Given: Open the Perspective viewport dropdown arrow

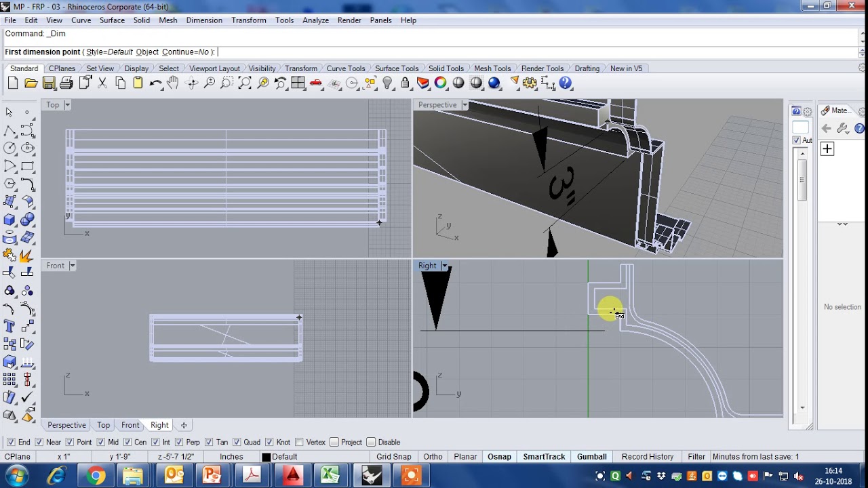Looking at the screenshot, I should 465,105.
